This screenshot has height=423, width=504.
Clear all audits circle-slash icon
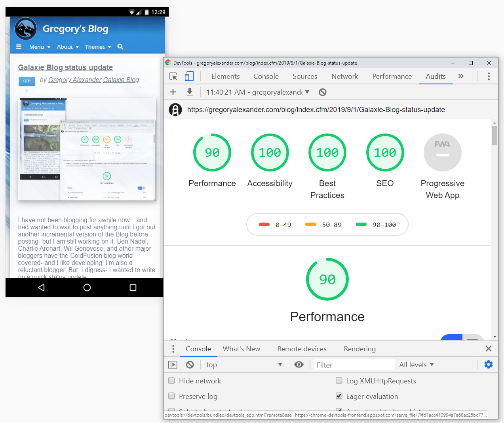click(323, 92)
